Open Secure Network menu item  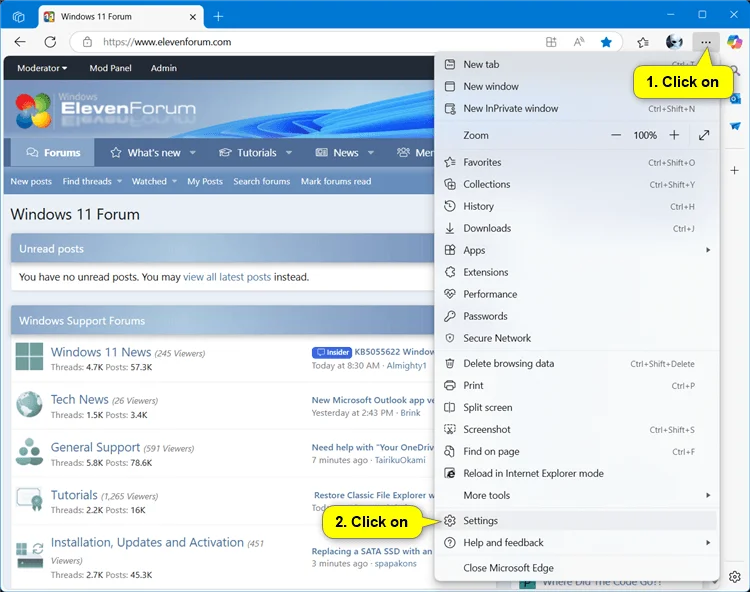pyautogui.click(x=577, y=338)
